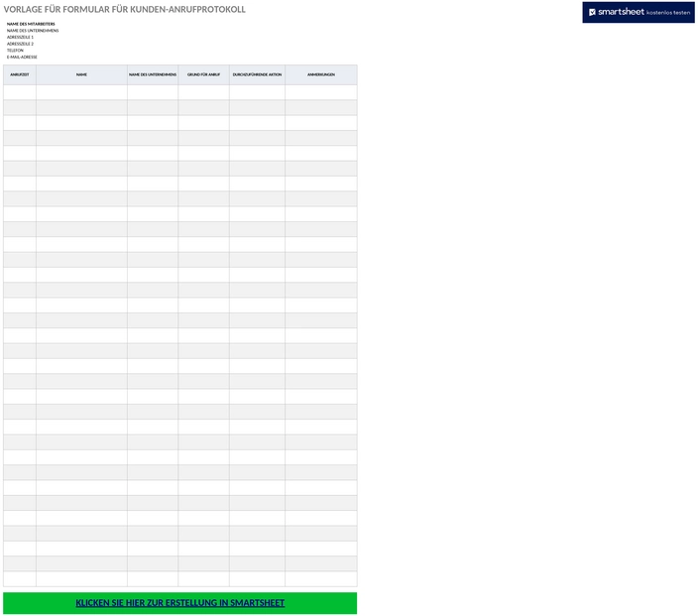Click the 'Name' column header
The image size is (698, 616).
81,74
